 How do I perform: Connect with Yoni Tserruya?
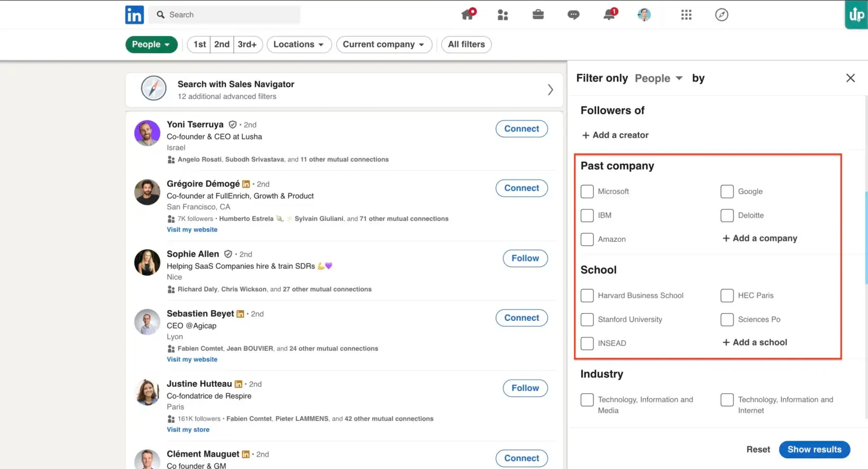tap(522, 129)
